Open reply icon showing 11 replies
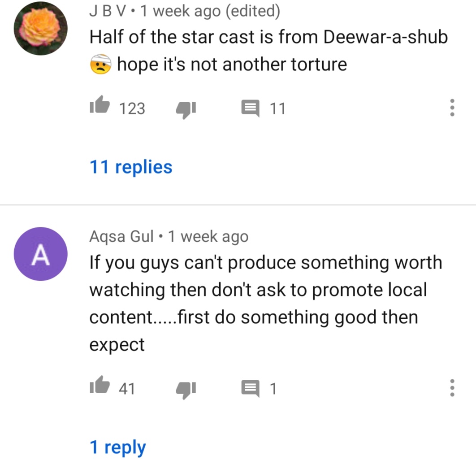The image size is (476, 469). pyautogui.click(x=251, y=109)
